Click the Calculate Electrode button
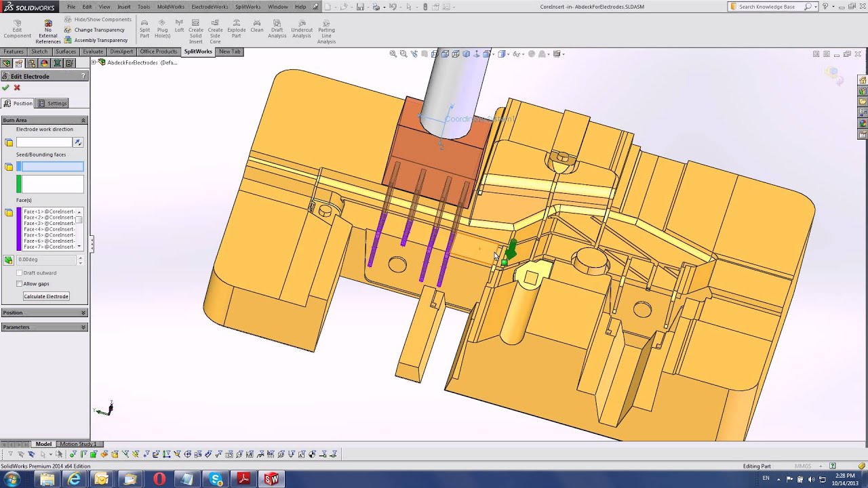This screenshot has width=868, height=488. click(x=46, y=296)
